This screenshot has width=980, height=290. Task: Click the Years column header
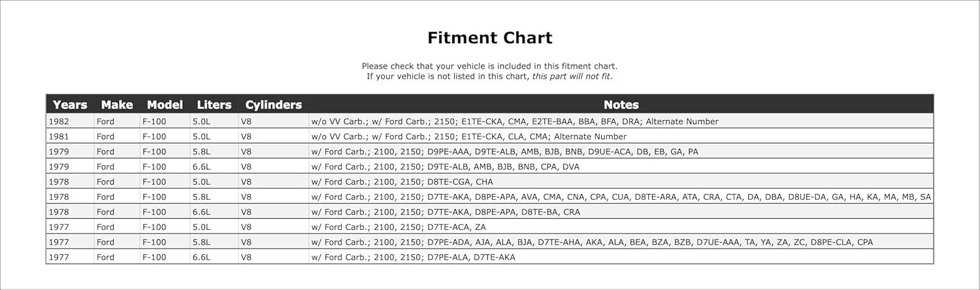point(70,105)
